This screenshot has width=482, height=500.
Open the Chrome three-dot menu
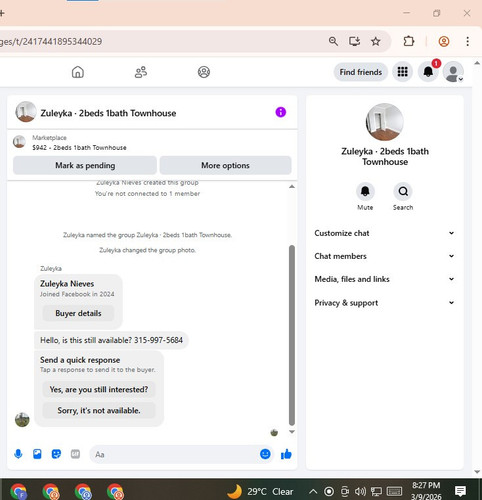[x=468, y=41]
